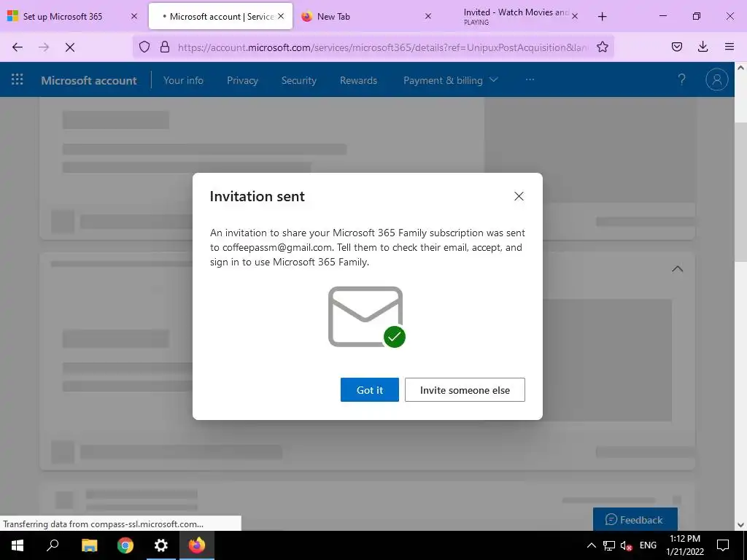Image resolution: width=747 pixels, height=560 pixels.
Task: Open File Explorer from taskbar
Action: (x=89, y=545)
